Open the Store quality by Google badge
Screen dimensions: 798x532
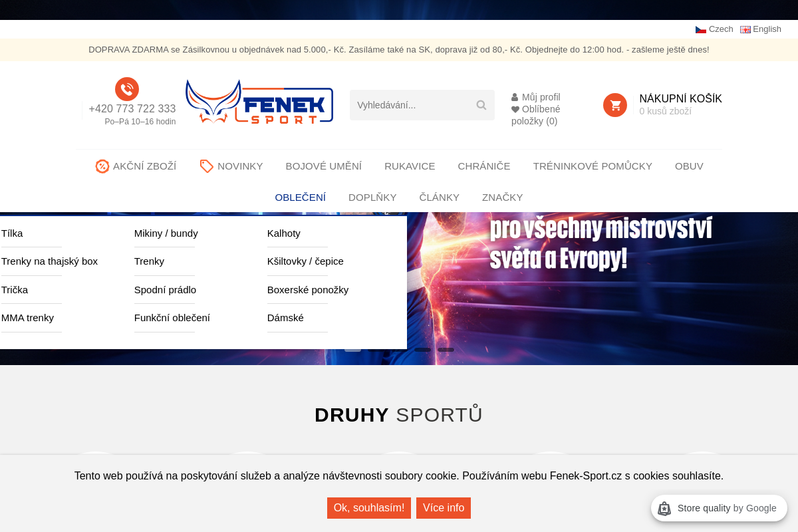pos(720,508)
